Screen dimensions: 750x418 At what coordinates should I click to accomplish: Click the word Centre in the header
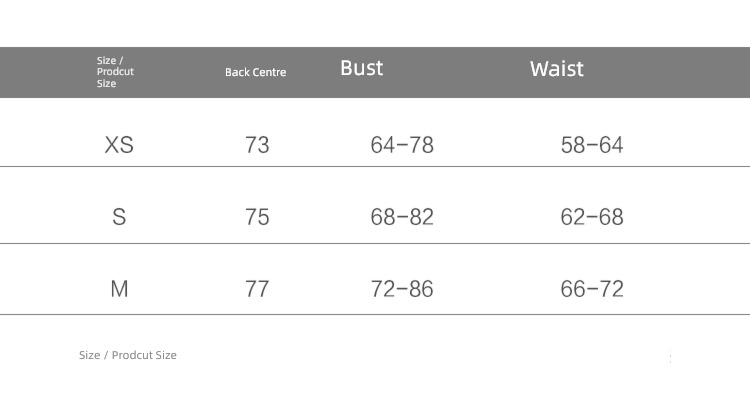[270, 72]
